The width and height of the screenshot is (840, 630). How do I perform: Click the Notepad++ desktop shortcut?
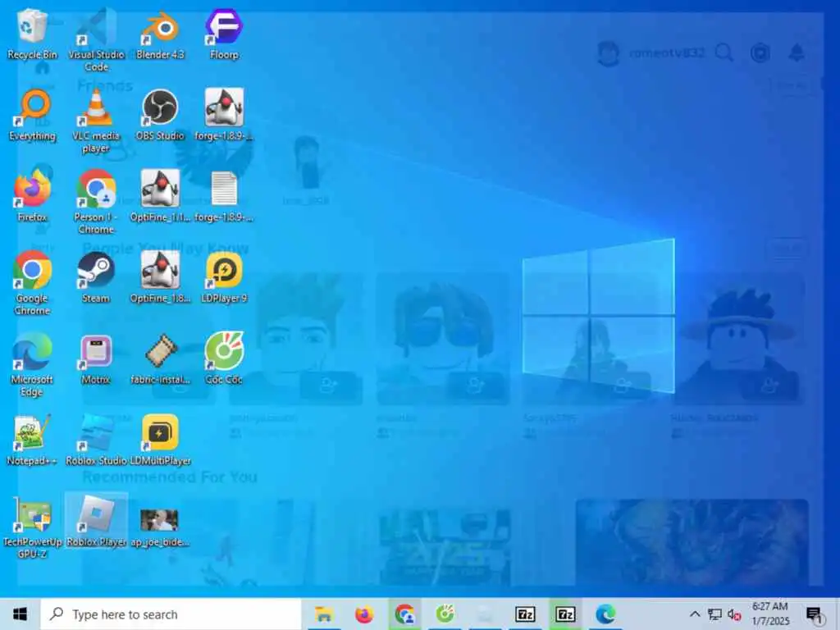[32, 440]
